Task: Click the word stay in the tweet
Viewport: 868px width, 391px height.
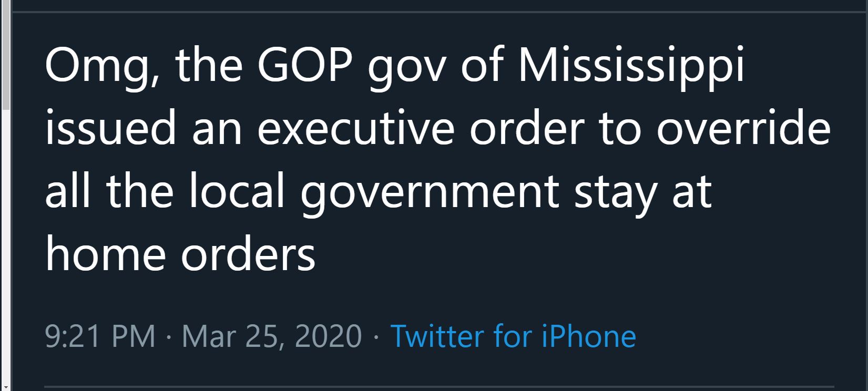Action: click(616, 194)
